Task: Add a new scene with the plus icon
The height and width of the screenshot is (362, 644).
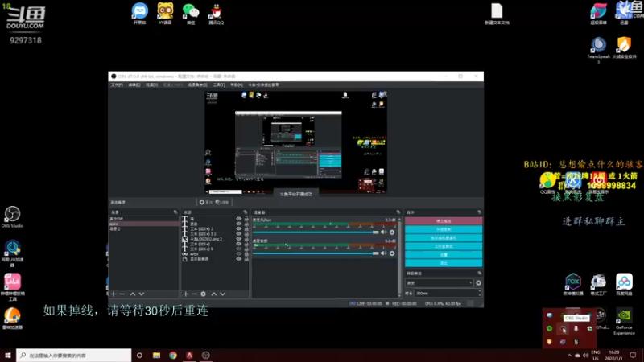Action: (x=114, y=294)
